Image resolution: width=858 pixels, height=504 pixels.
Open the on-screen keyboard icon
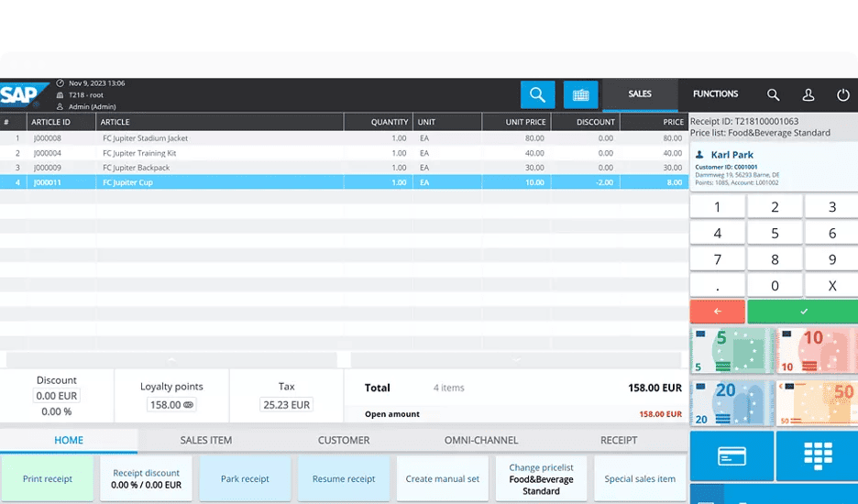(x=580, y=94)
